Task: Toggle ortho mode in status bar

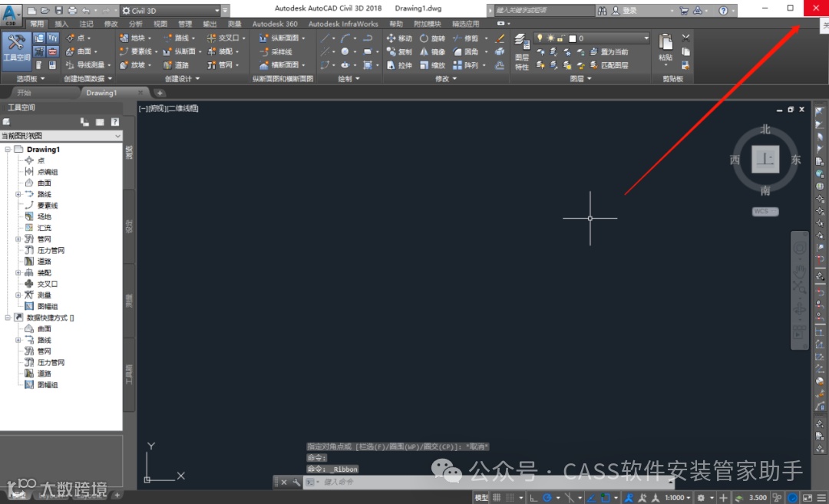Action: click(533, 498)
